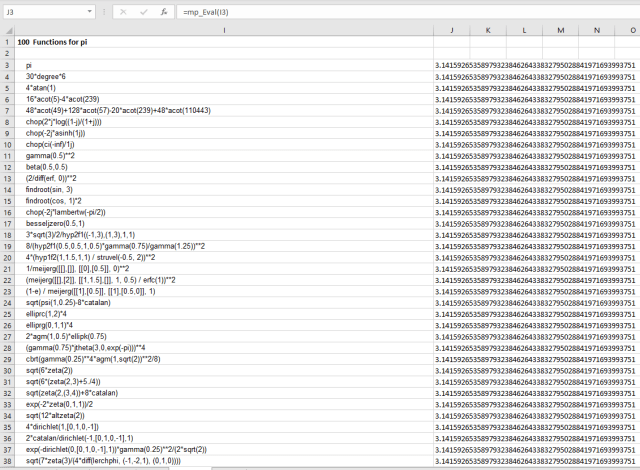640x470 pixels.
Task: Click the Cancel (X) icon in formula bar
Action: click(x=123, y=11)
